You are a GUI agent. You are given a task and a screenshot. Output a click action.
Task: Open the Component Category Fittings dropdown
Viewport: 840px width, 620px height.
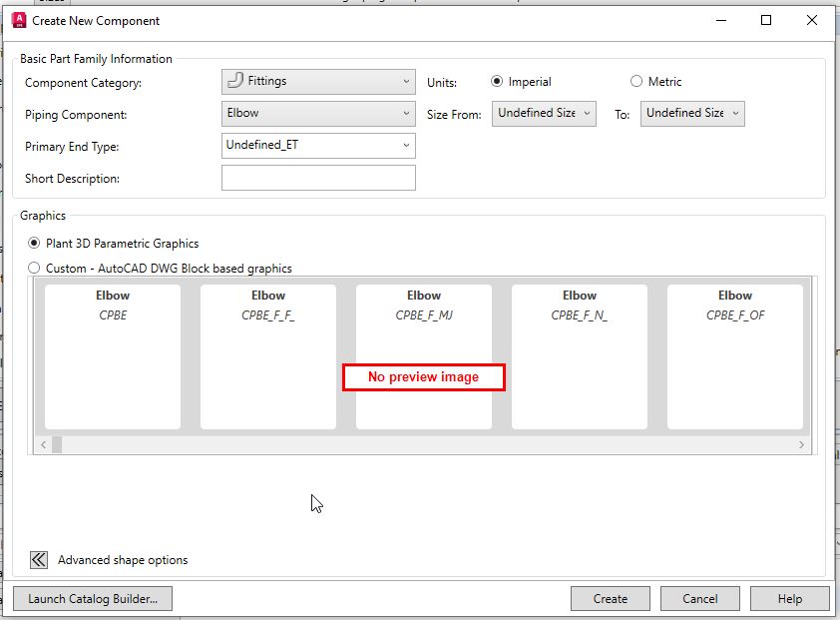(318, 82)
